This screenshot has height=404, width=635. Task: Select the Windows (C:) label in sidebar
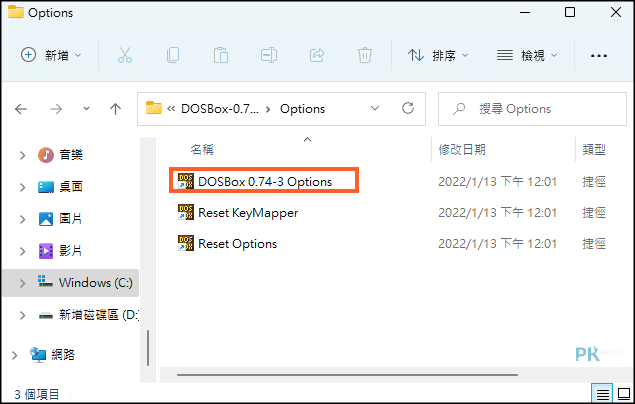pyautogui.click(x=96, y=283)
